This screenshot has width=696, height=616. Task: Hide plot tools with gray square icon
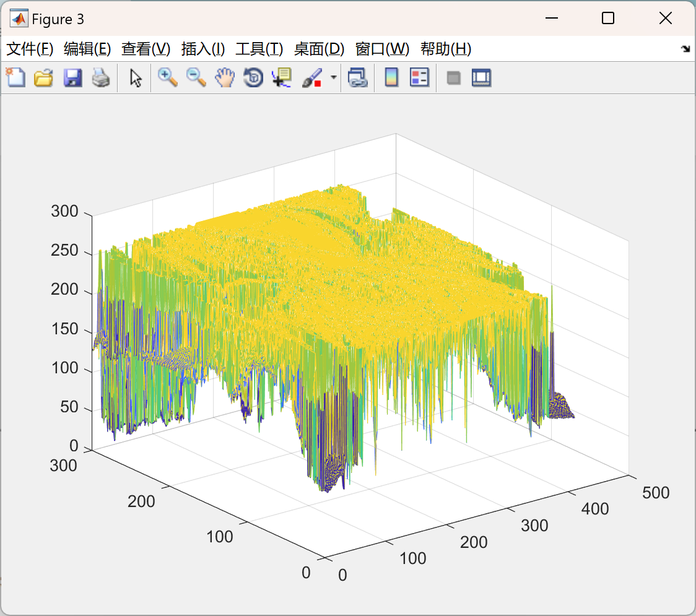tap(453, 79)
